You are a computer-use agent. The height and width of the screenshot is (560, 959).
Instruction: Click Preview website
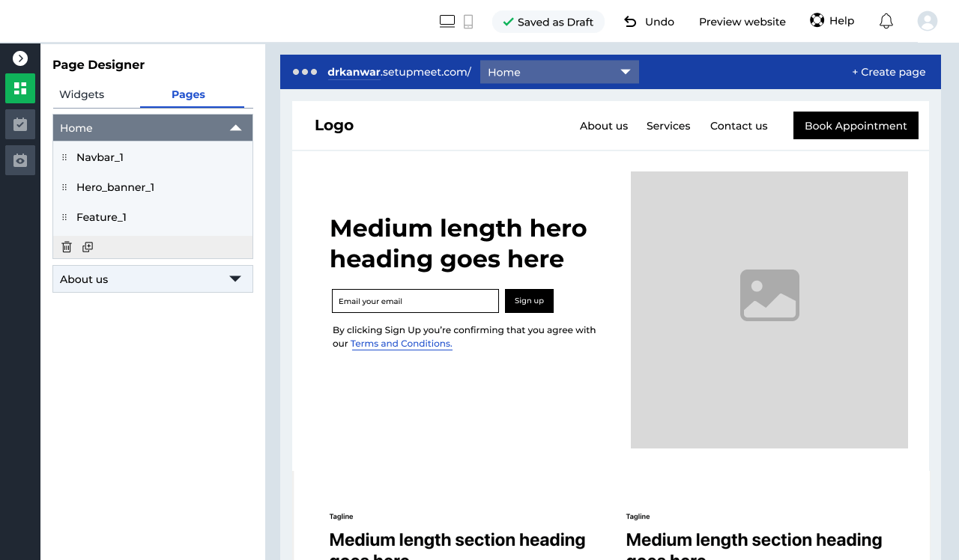coord(742,22)
